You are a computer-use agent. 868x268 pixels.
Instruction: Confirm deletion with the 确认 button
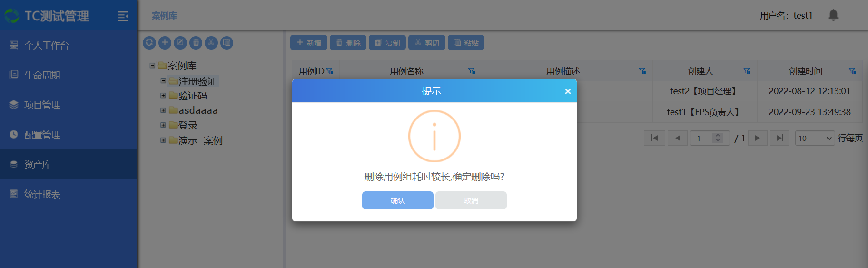[397, 200]
